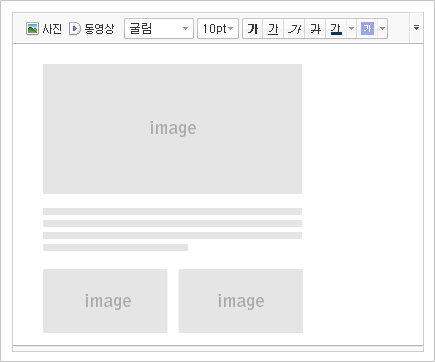Select the bottom-left image placeholder
Viewport: 435px width, 362px height.
click(105, 301)
